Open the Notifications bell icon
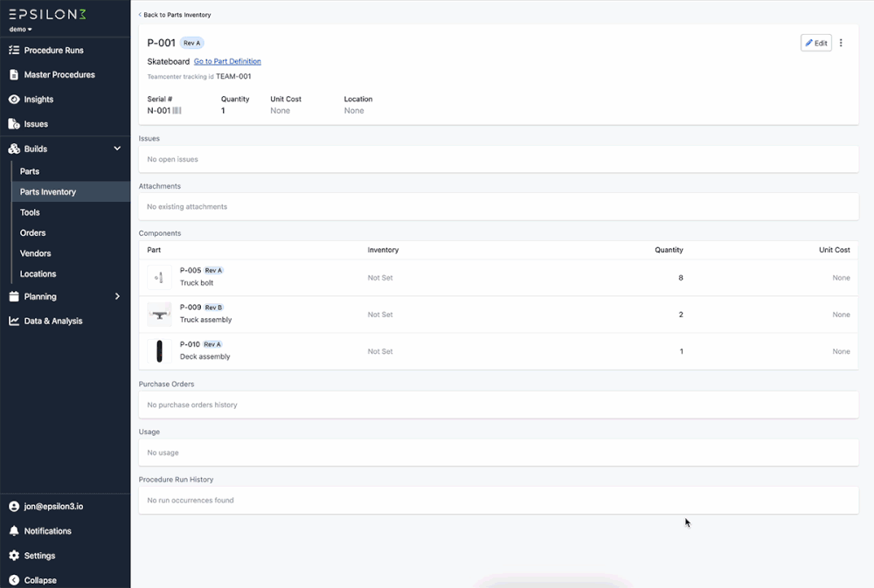This screenshot has height=588, width=874. (x=15, y=530)
